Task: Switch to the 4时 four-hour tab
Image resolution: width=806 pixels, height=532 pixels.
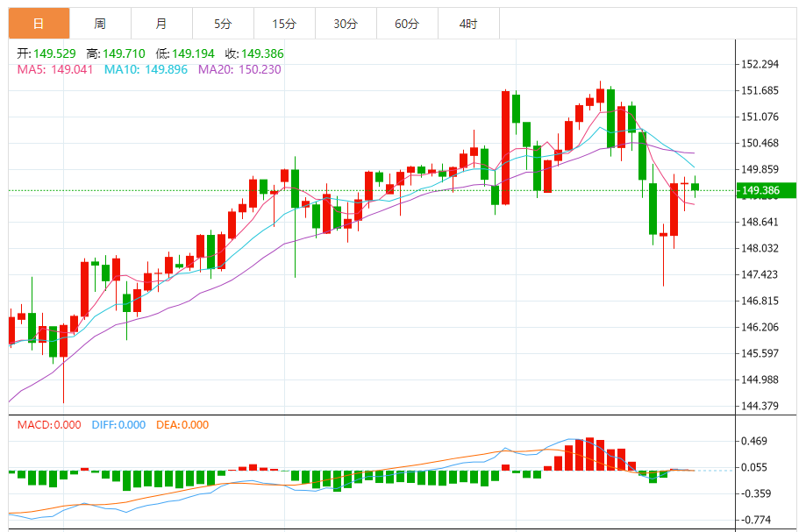Action: tap(468, 24)
